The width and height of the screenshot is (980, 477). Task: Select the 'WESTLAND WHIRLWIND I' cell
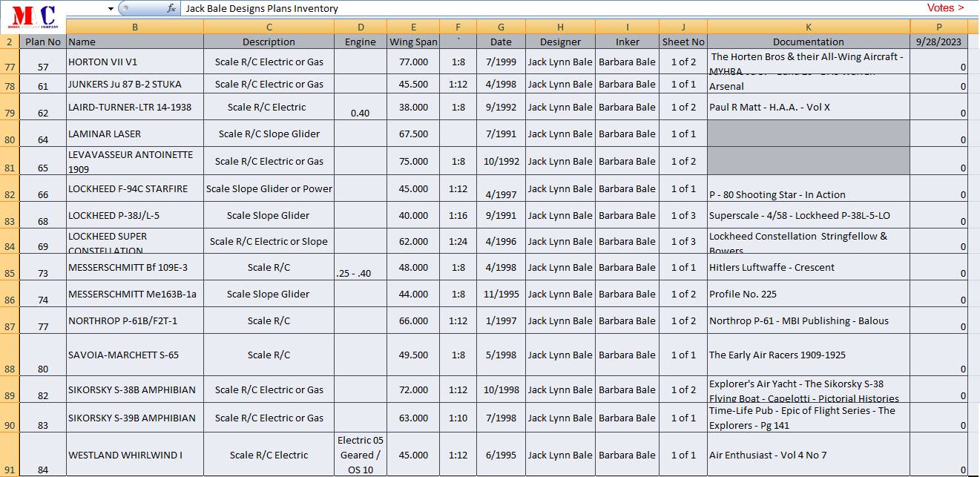[x=135, y=455]
